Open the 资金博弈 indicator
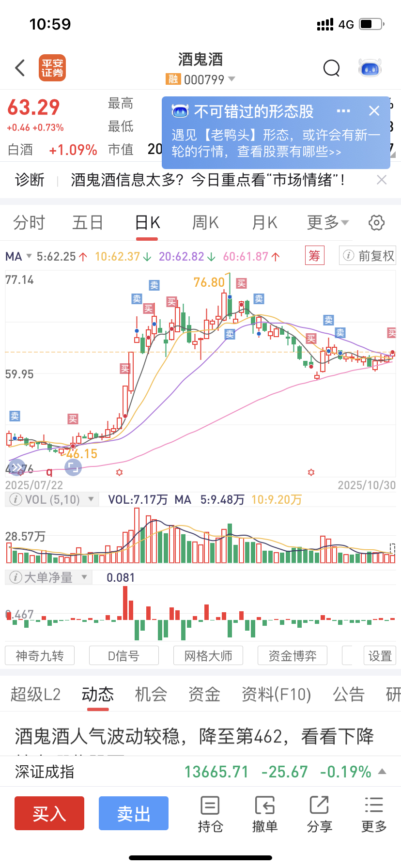401x868 pixels. 293,655
